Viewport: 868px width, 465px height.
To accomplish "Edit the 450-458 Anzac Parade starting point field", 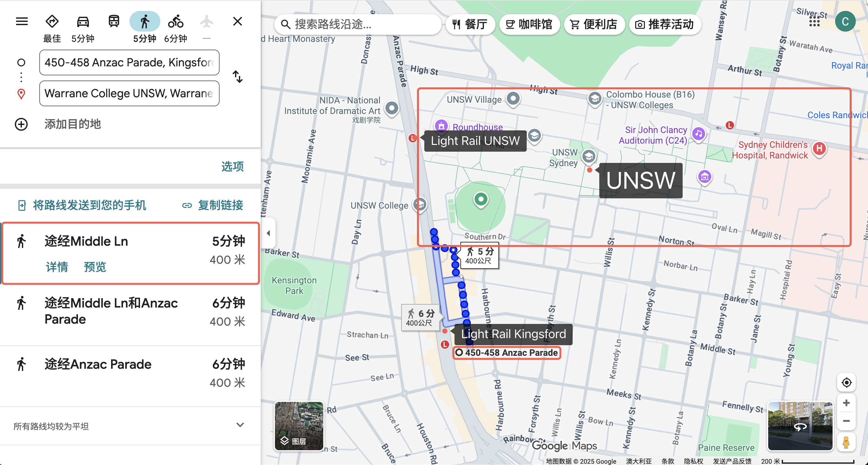I will pos(129,62).
